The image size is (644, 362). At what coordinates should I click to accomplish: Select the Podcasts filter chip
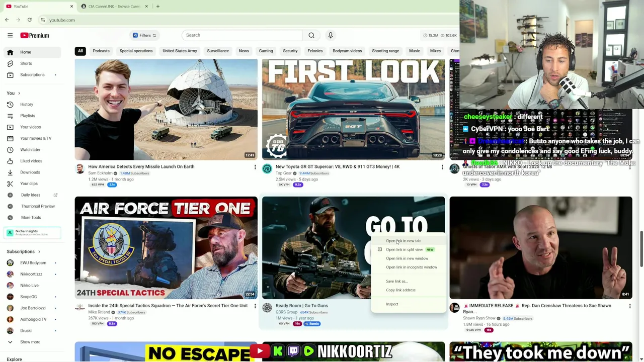point(101,51)
